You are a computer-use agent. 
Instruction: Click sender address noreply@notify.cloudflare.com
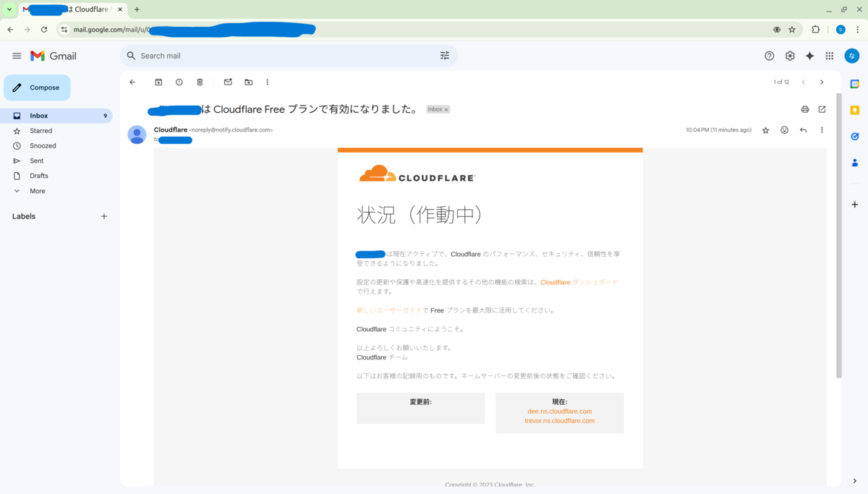pos(231,130)
